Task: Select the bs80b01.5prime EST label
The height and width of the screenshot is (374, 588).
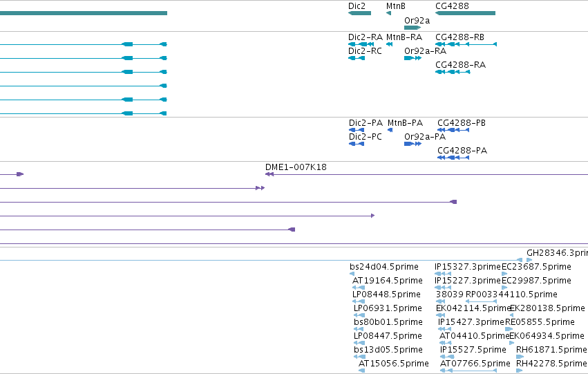Action: pyautogui.click(x=388, y=322)
